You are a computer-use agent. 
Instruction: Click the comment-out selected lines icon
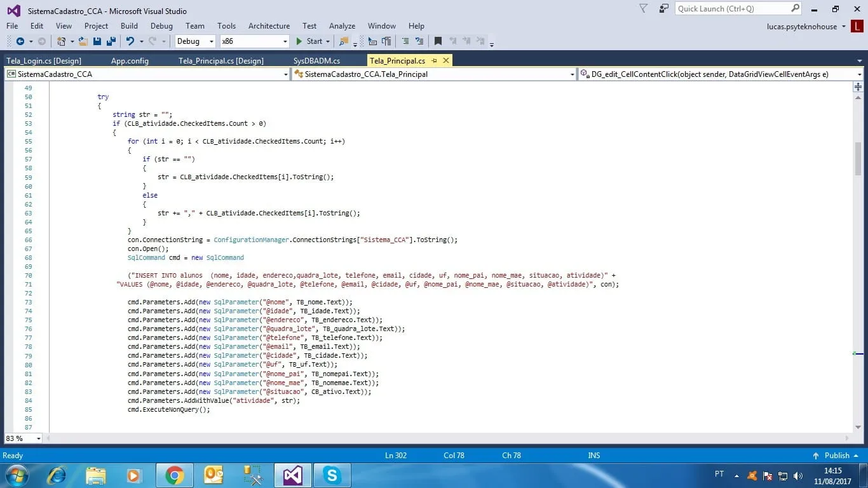tap(405, 41)
